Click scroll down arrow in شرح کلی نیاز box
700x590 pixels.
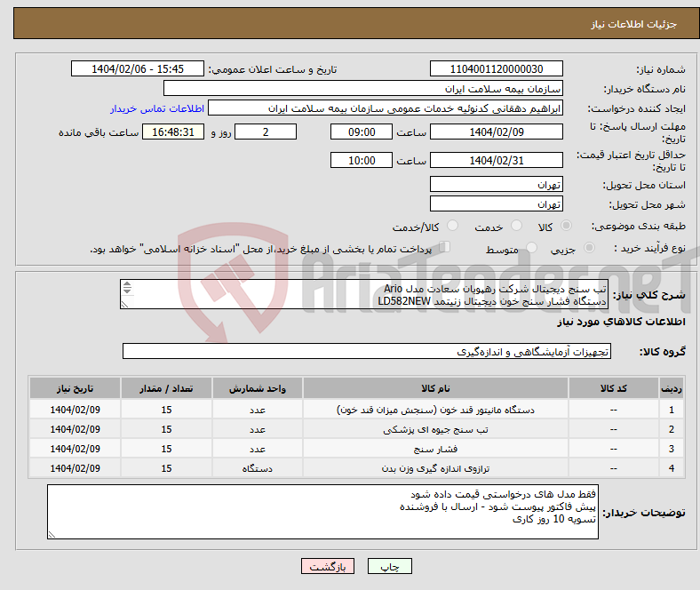click(x=127, y=291)
